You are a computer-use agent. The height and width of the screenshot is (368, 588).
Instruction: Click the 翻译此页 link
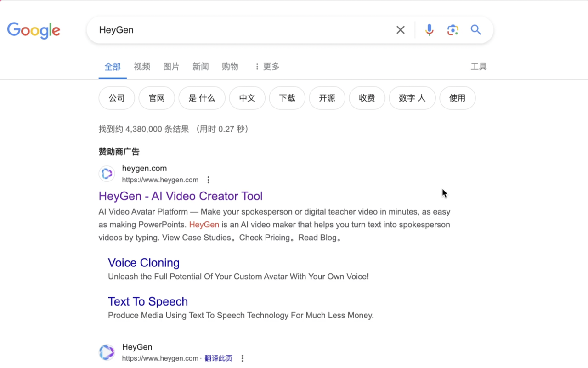[219, 358]
